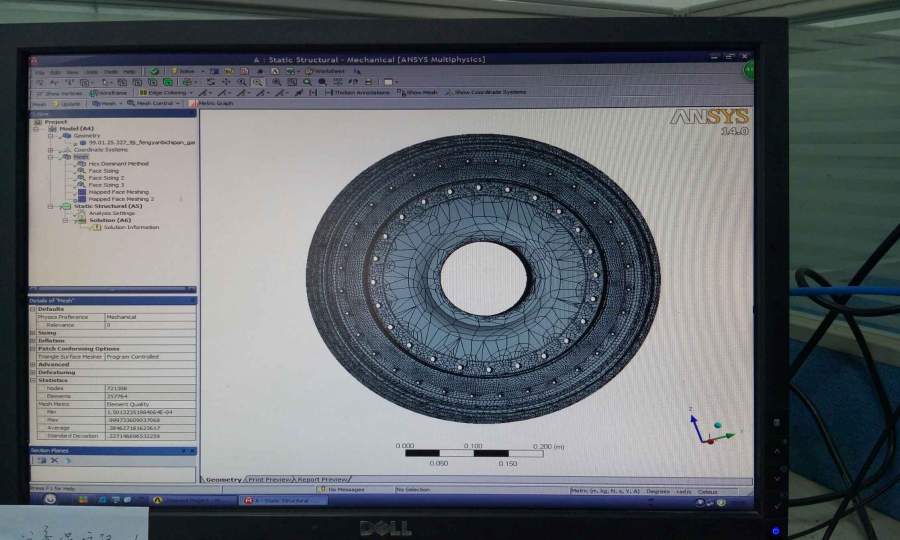Click the Windows Start button
This screenshot has width=900, height=540.
click(50, 499)
